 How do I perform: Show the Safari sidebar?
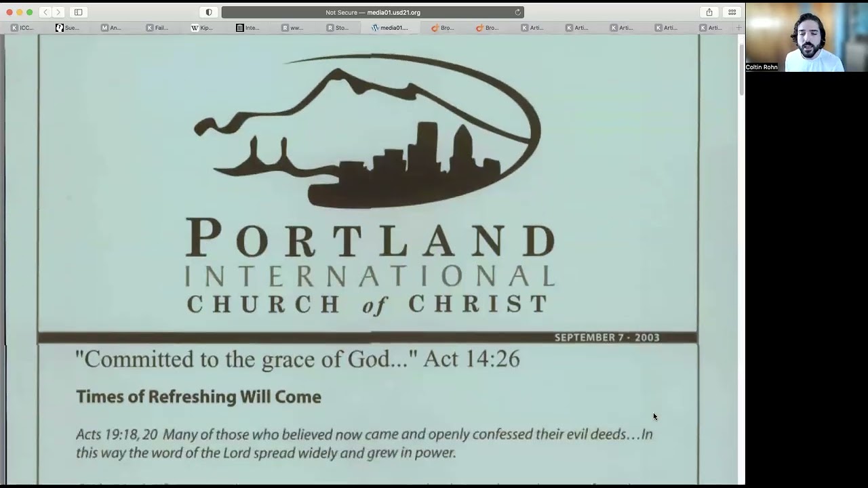click(78, 12)
